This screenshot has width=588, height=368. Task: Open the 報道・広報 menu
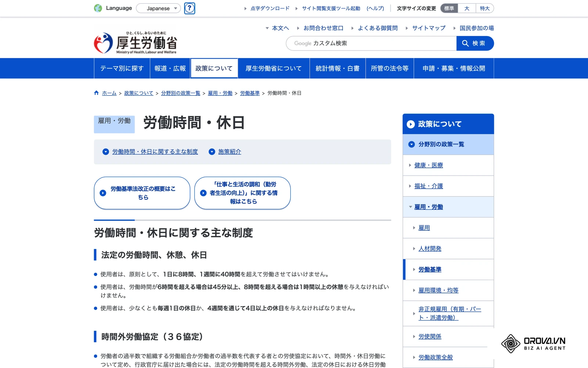(x=170, y=68)
